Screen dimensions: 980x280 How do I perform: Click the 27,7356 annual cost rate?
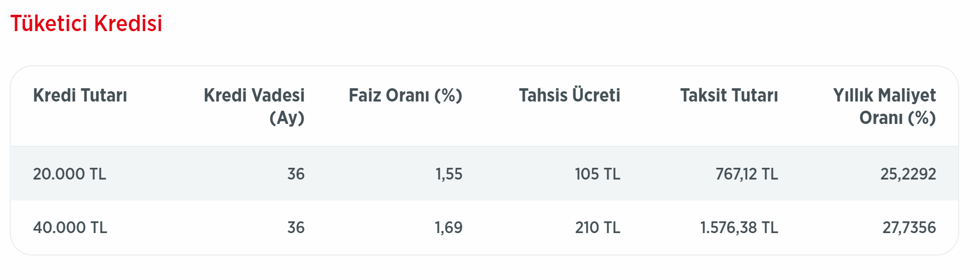pos(909,227)
